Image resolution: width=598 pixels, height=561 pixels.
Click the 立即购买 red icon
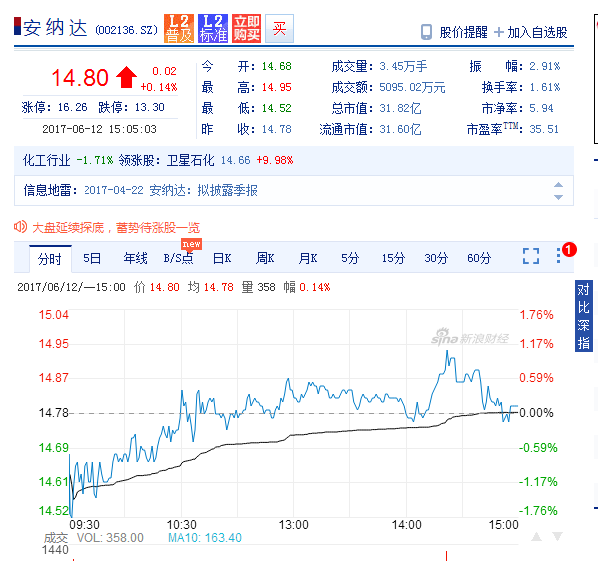246,28
